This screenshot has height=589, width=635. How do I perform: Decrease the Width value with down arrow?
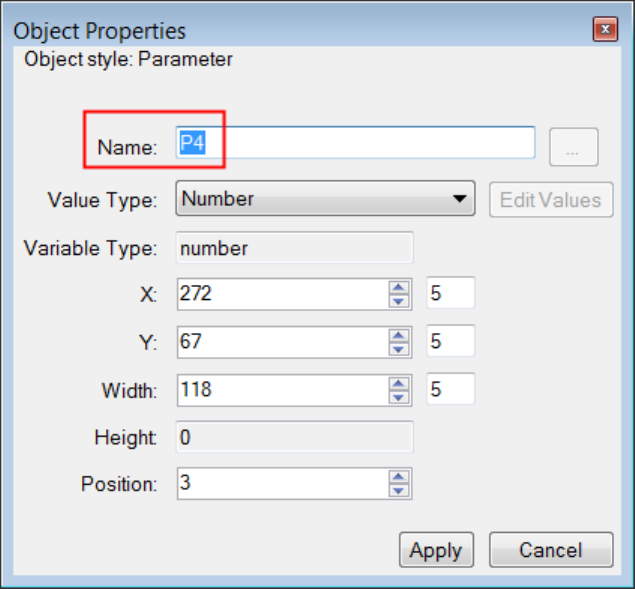[x=400, y=395]
